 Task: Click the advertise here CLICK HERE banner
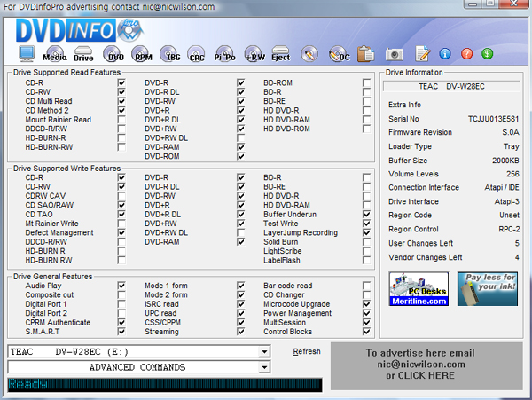coord(426,366)
